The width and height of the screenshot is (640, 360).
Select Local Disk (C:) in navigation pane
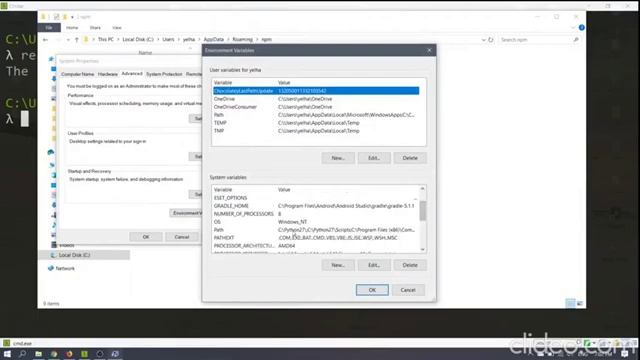pos(84,255)
